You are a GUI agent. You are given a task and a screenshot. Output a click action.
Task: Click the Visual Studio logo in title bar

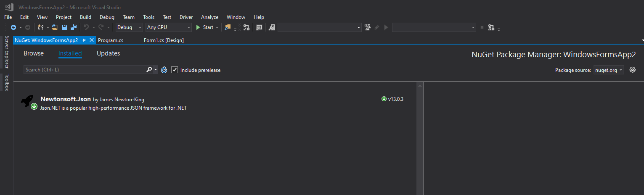[9, 8]
